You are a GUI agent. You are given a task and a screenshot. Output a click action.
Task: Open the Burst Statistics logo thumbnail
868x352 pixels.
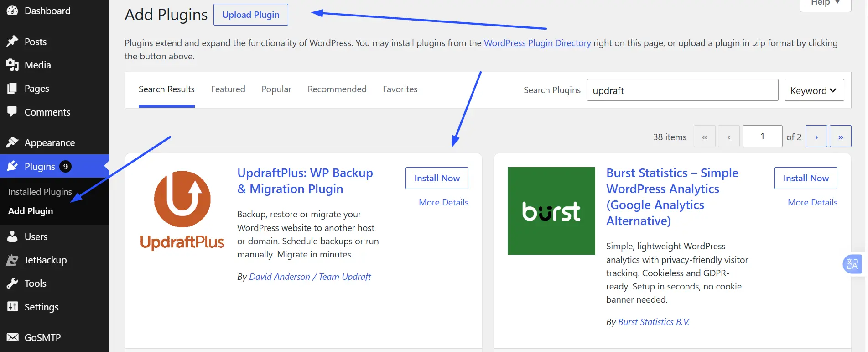coord(551,211)
